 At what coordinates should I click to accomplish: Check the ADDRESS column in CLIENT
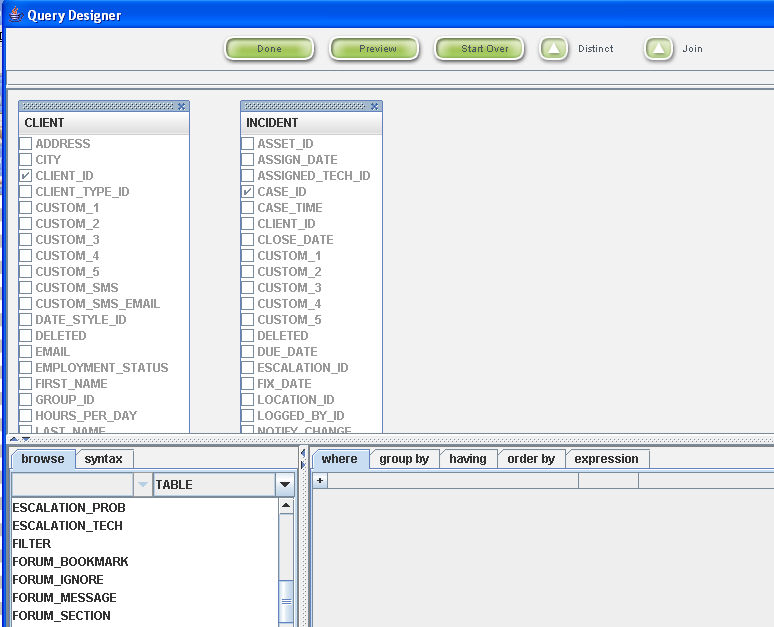(x=26, y=144)
